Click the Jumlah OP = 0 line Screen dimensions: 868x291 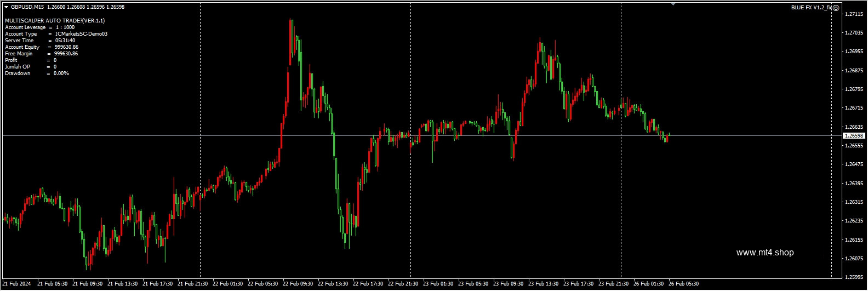click(31, 67)
